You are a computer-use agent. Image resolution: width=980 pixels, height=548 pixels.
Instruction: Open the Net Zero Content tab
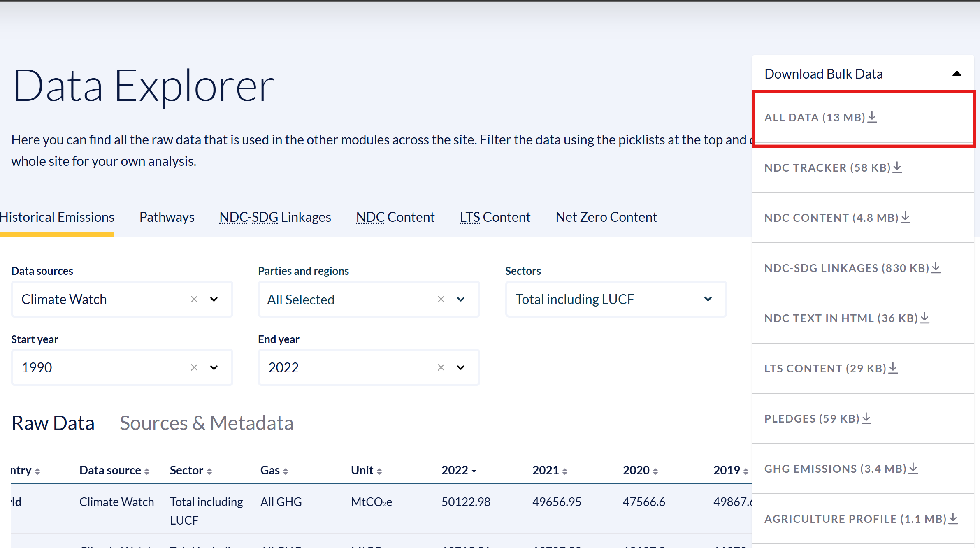[x=606, y=217]
